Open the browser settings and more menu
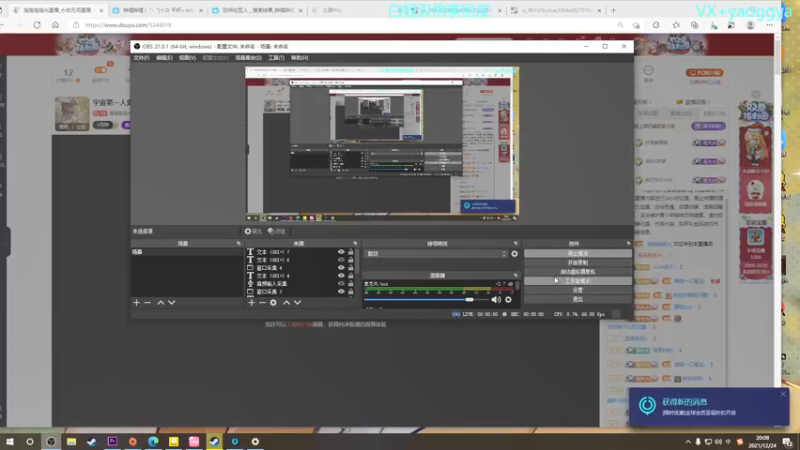 [769, 24]
